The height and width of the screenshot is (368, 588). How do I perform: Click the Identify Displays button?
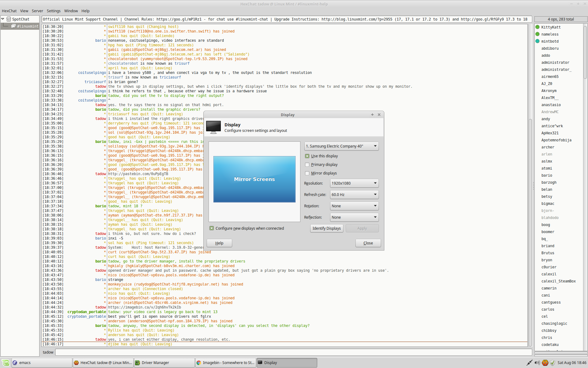pyautogui.click(x=326, y=228)
